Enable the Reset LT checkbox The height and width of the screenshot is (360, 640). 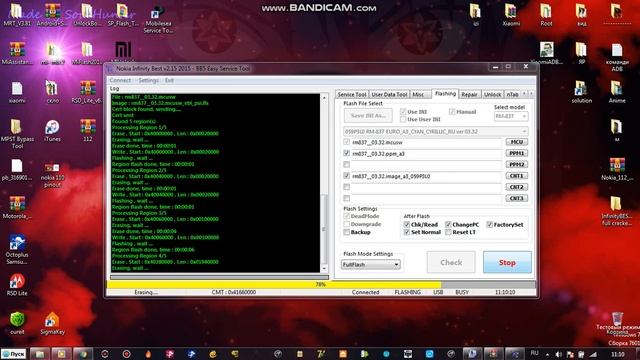pos(448,232)
